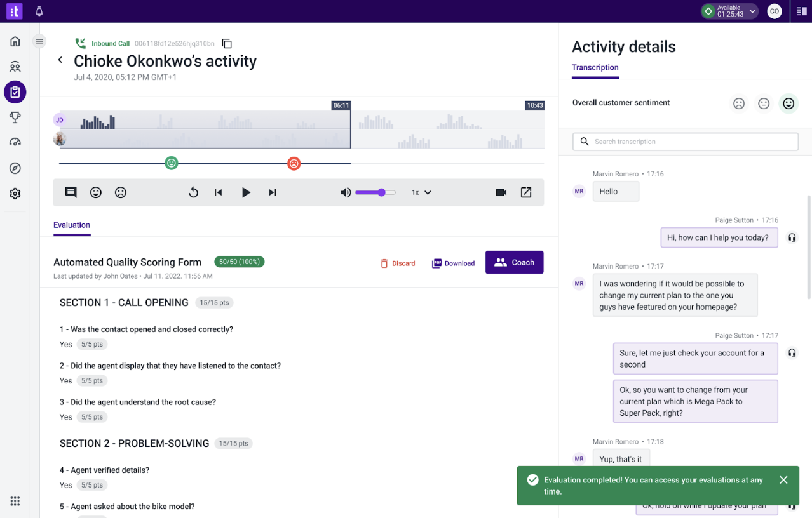
Task: Switch to the Transcription tab
Action: [x=595, y=68]
